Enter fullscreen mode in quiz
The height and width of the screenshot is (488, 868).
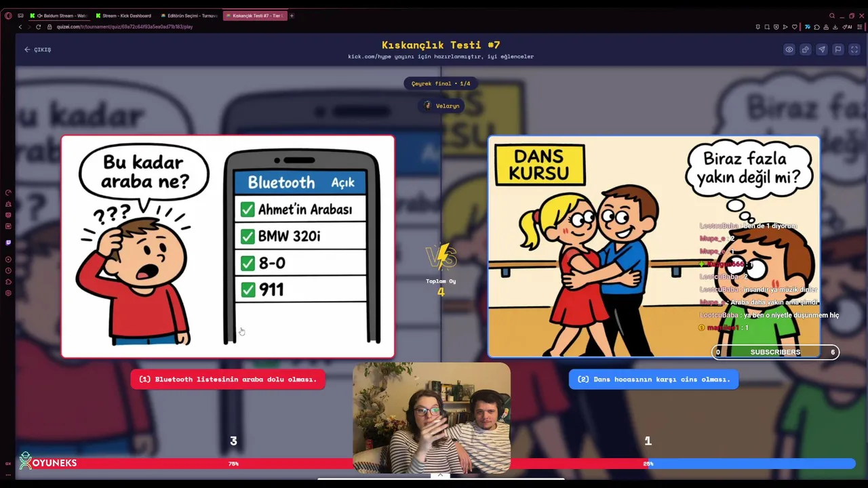point(854,49)
